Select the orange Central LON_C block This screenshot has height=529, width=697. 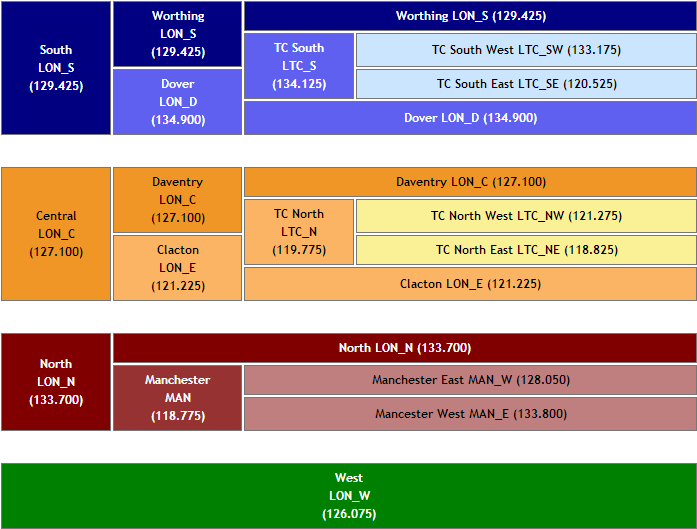[56, 234]
